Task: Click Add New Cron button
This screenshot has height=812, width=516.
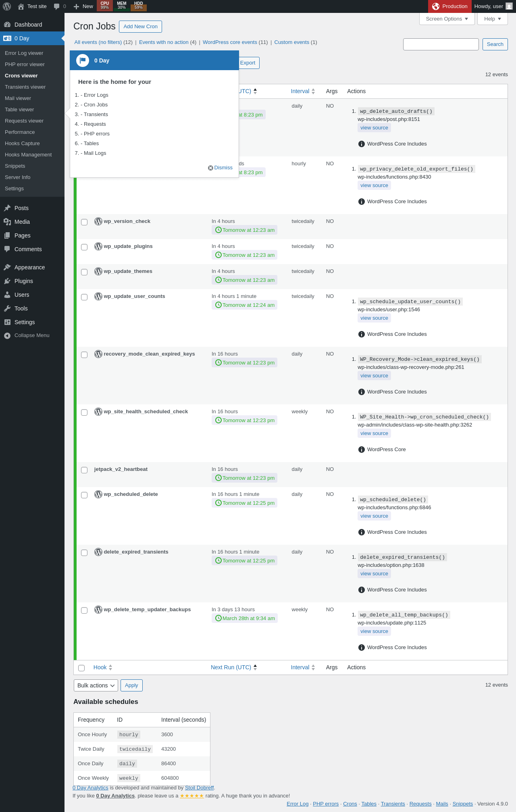Action: [141, 27]
